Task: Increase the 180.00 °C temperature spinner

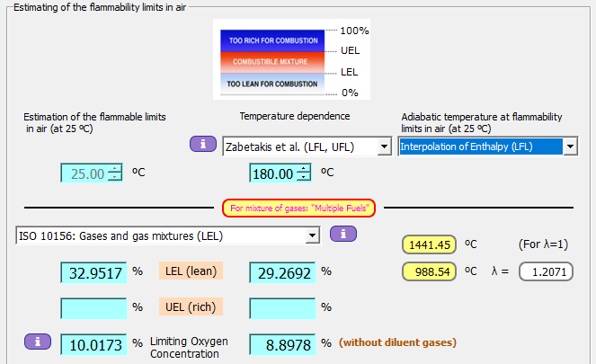Action: (x=304, y=169)
